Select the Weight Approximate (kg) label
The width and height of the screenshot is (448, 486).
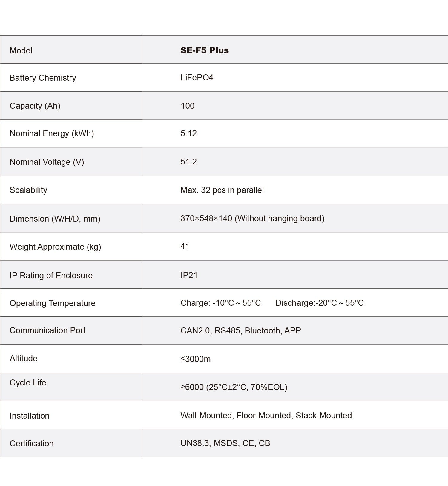(55, 247)
